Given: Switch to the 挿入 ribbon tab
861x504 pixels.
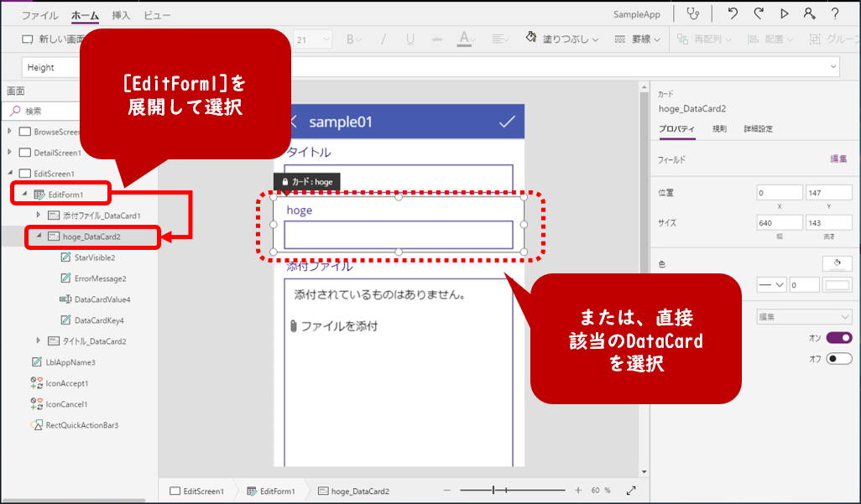Looking at the screenshot, I should [120, 13].
